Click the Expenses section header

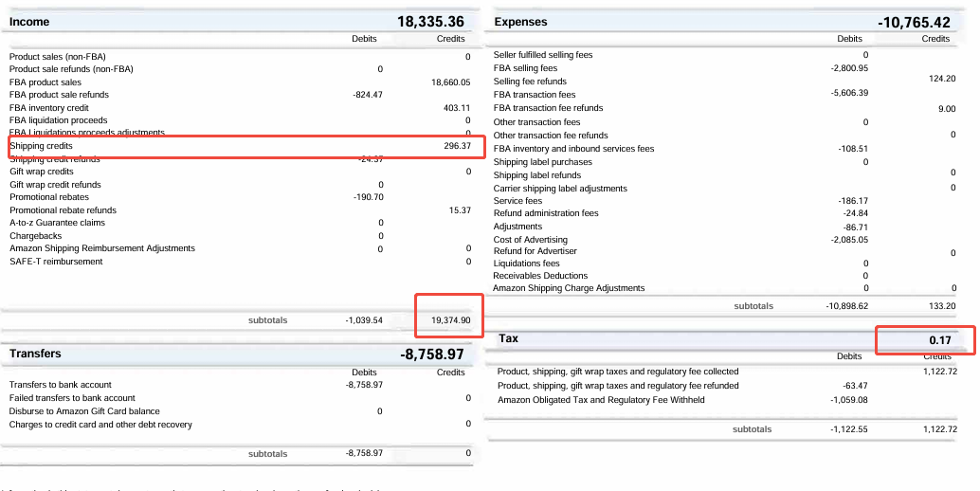(x=521, y=22)
